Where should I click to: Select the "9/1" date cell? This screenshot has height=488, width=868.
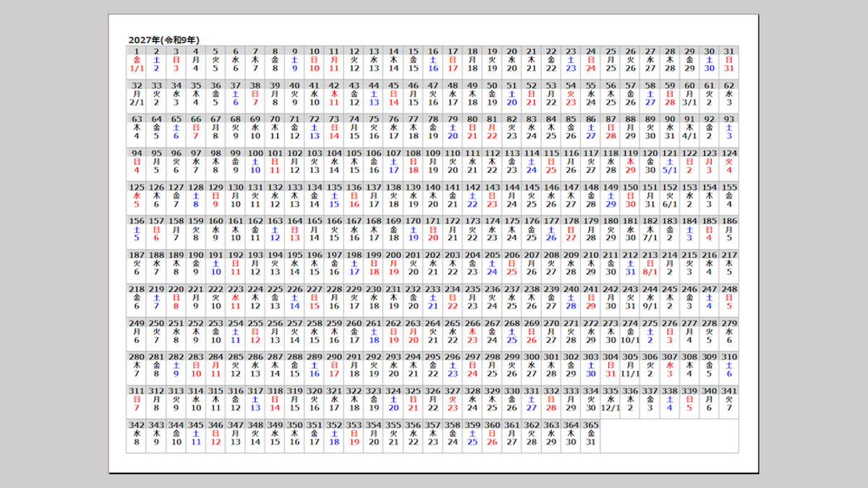[650, 306]
